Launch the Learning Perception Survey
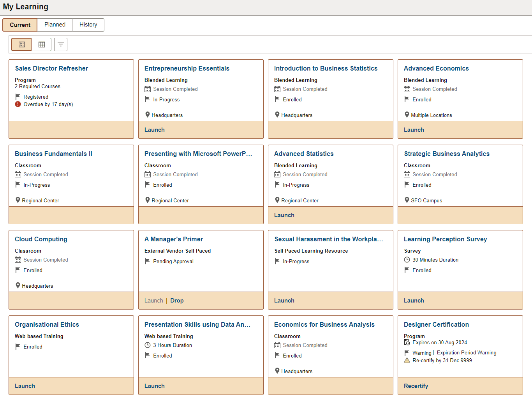532x400 pixels. pos(414,300)
